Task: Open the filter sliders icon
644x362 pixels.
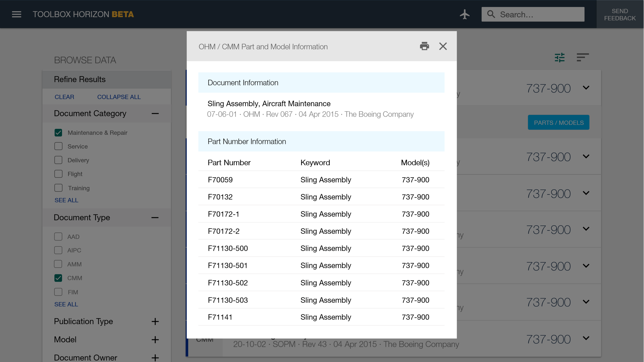Action: coord(560,57)
